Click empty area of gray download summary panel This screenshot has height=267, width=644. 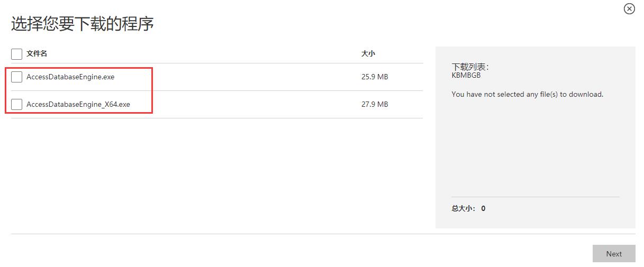pos(534,148)
